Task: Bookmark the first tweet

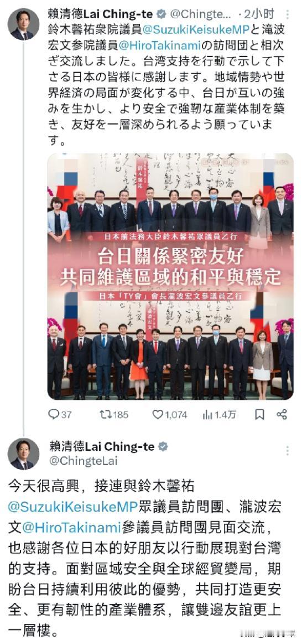Action: (x=259, y=415)
